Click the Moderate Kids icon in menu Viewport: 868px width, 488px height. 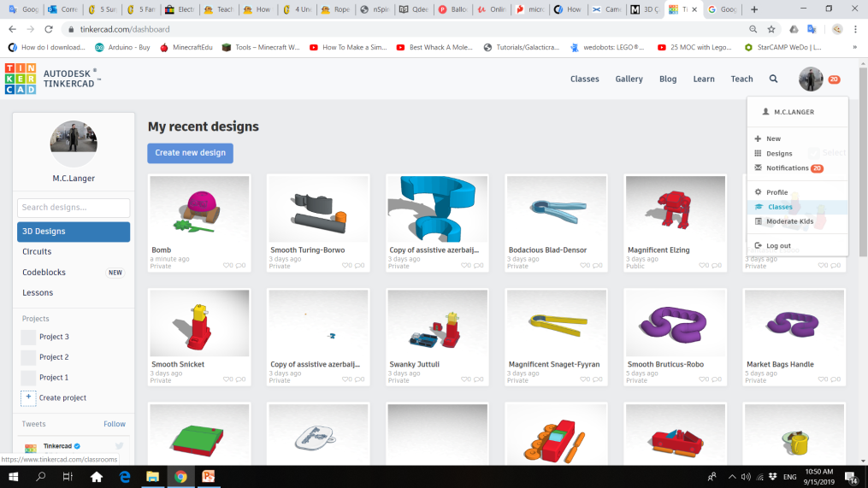pyautogui.click(x=758, y=221)
